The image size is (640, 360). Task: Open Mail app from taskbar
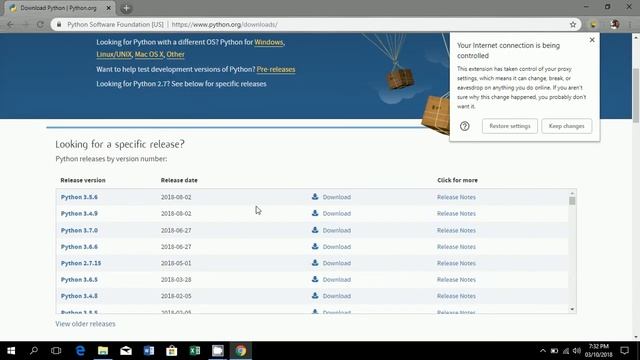[x=126, y=351]
